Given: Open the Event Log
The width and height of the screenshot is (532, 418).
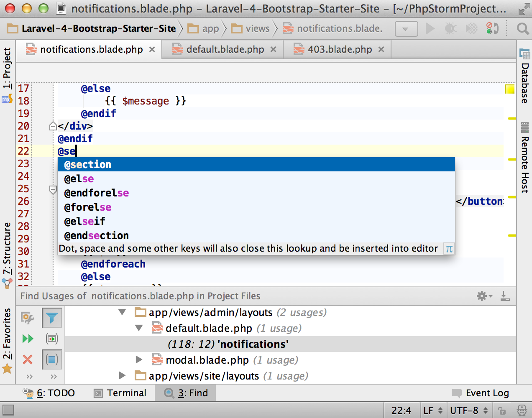Looking at the screenshot, I should click(x=481, y=393).
